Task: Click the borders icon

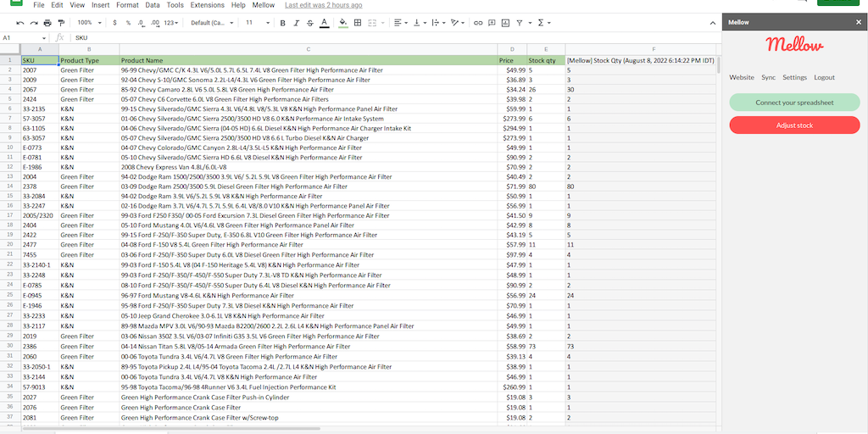Action: (x=358, y=23)
